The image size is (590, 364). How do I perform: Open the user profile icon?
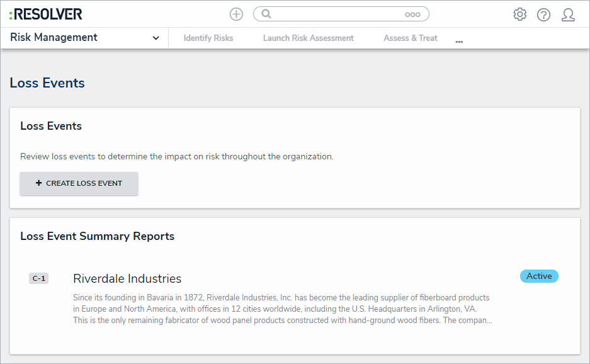568,14
